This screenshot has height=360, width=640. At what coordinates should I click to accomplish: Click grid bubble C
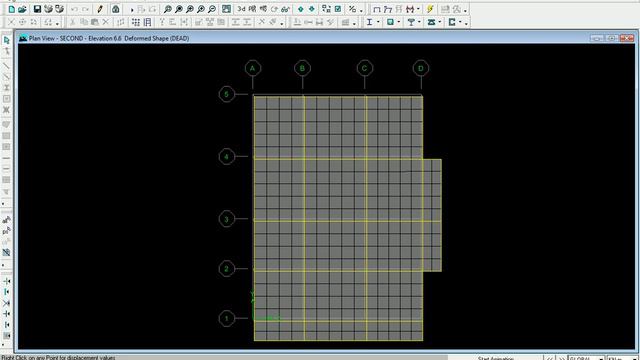(x=364, y=68)
